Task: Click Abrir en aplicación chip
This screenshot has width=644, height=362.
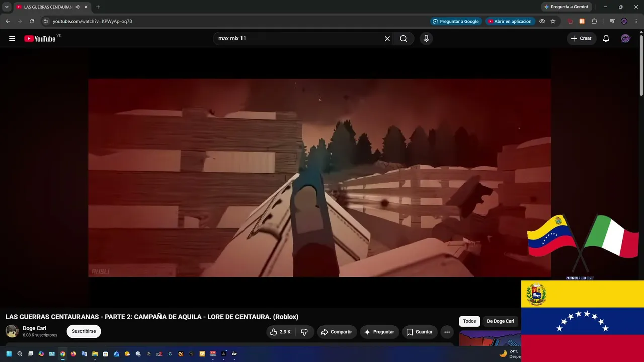Action: 510,21
